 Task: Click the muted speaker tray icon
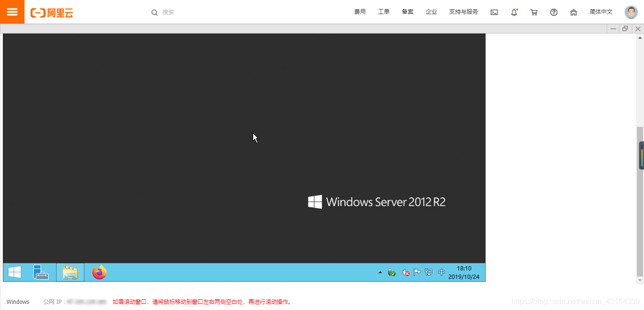click(405, 272)
